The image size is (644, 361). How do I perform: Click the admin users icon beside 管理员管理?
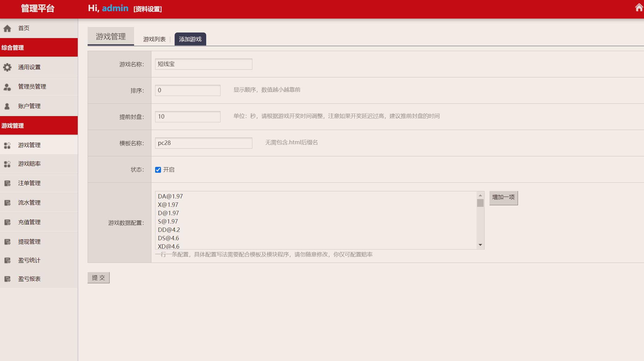7,87
